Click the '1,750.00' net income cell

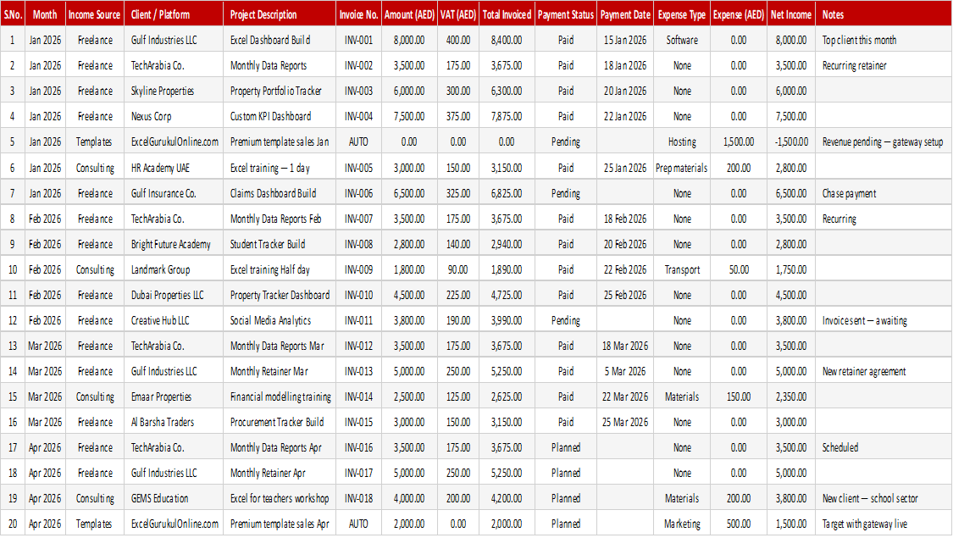point(791,269)
